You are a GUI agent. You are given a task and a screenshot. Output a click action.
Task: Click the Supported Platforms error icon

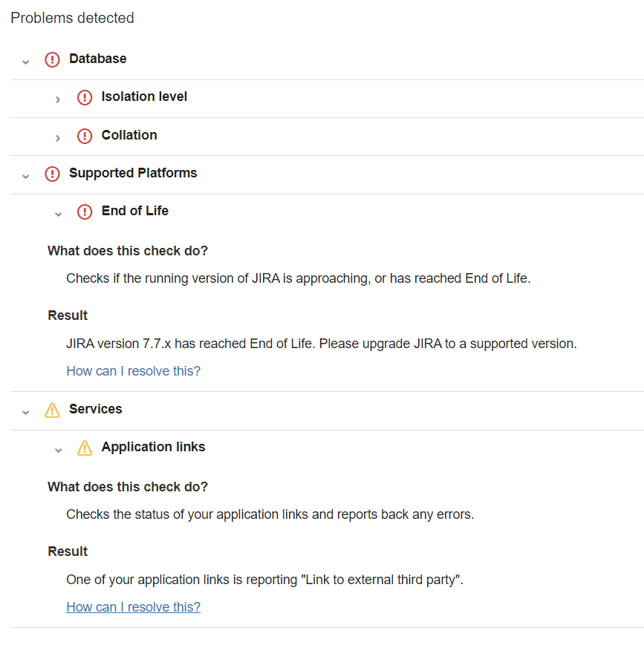(52, 174)
